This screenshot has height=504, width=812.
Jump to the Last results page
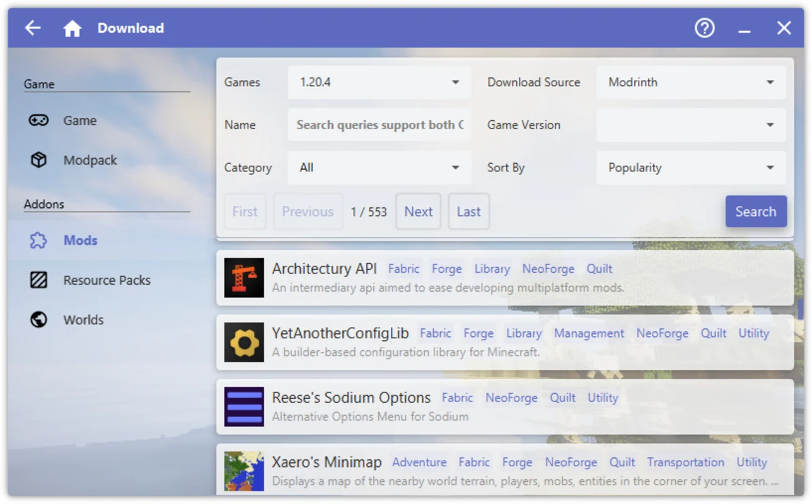468,212
